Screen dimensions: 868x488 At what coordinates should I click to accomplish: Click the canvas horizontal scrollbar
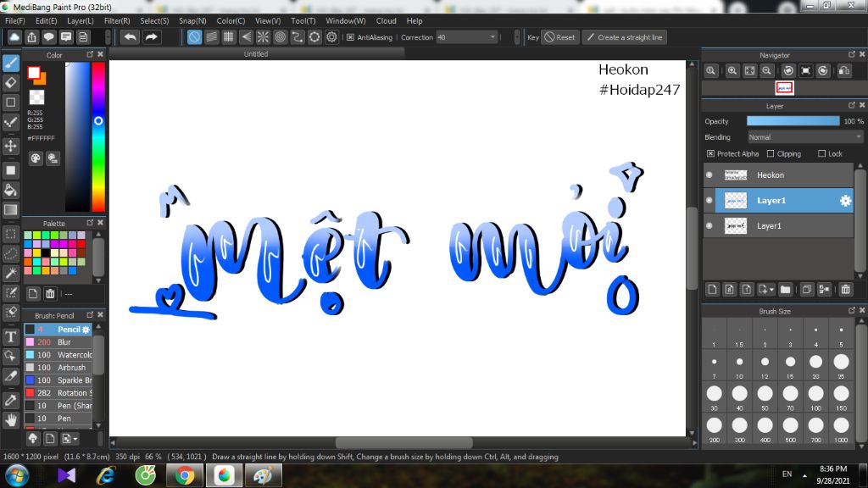[x=403, y=442]
